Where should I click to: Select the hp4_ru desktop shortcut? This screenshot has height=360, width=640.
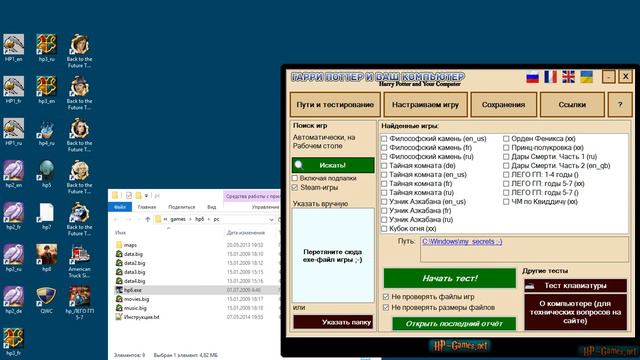(47, 132)
